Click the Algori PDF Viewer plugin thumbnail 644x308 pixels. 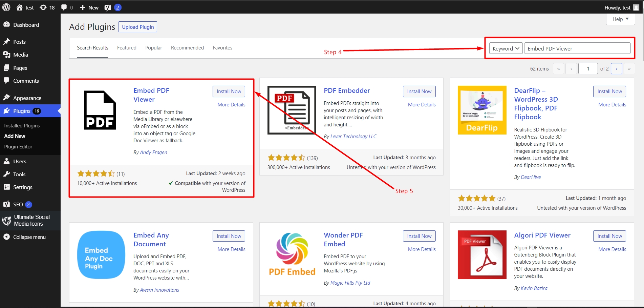[x=482, y=255]
